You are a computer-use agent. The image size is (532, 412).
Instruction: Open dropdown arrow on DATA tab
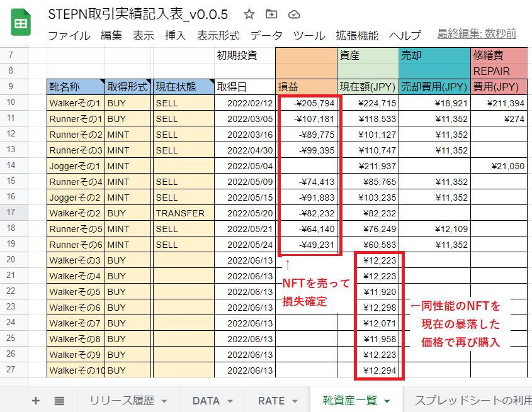pyautogui.click(x=230, y=401)
